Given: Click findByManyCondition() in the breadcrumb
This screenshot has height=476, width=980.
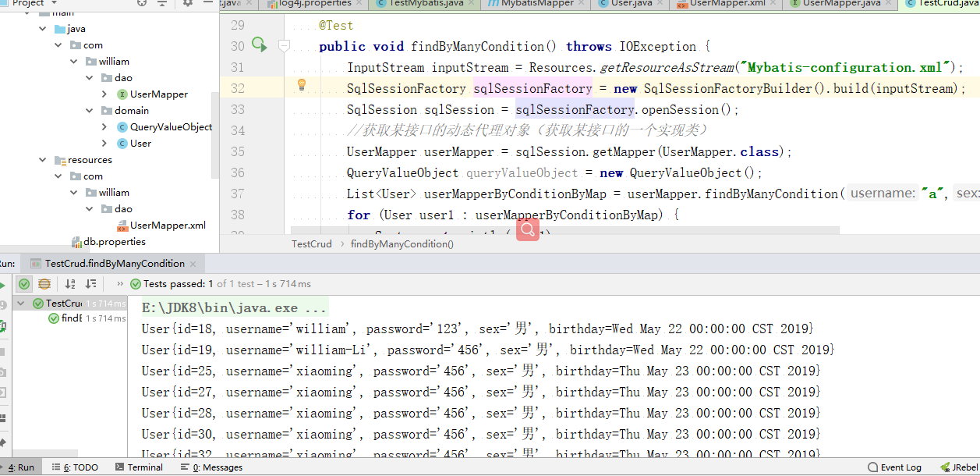Looking at the screenshot, I should pyautogui.click(x=402, y=243).
